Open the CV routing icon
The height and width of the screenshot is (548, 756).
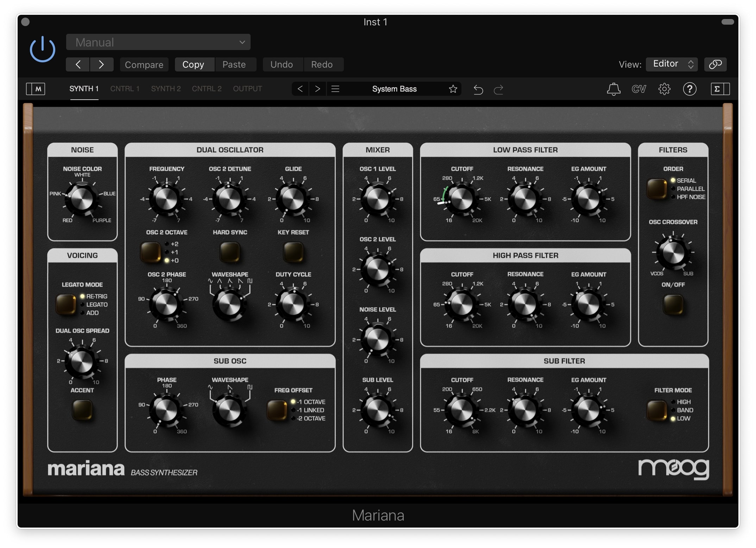tap(639, 89)
